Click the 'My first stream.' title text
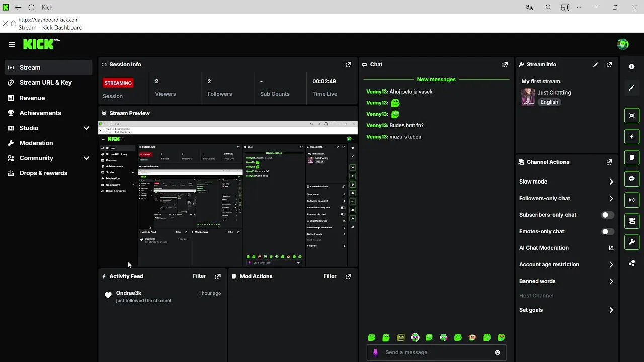Viewport: 644px width, 362px height. coord(541,81)
